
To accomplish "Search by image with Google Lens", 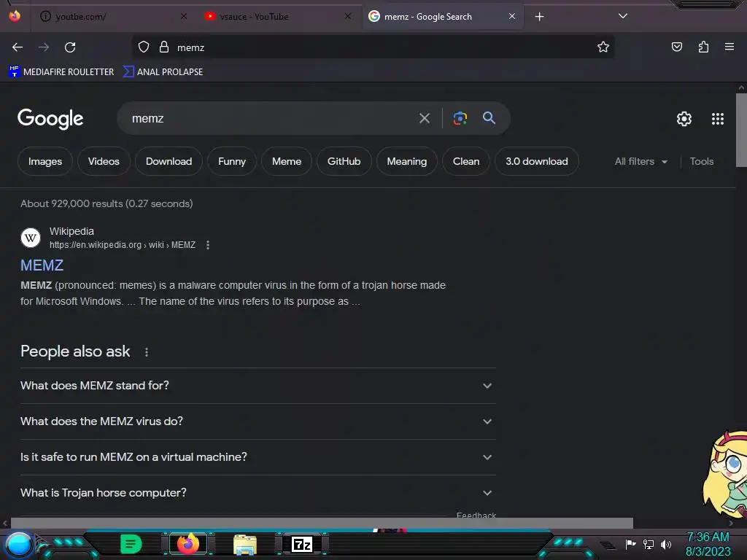I will tap(460, 118).
